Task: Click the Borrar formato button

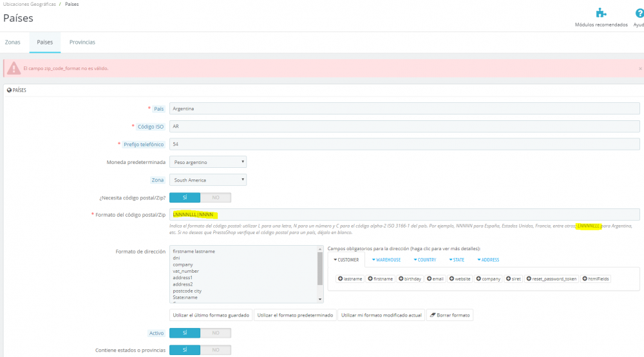Action: [x=450, y=315]
